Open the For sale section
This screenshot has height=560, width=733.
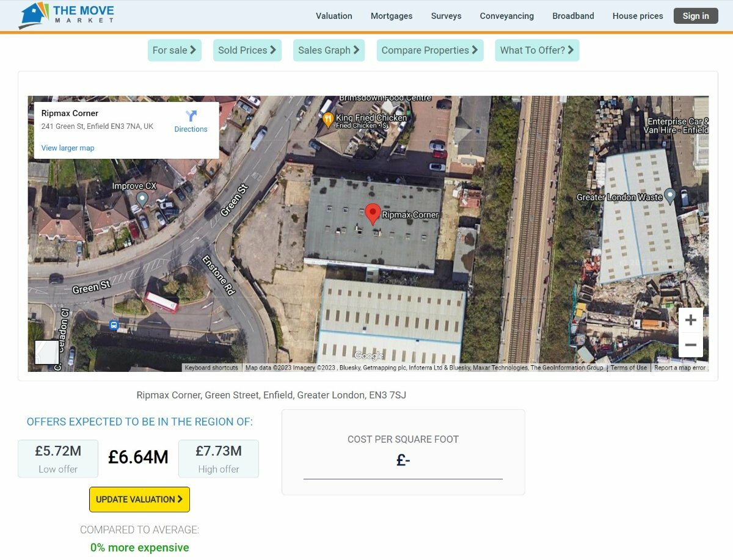point(174,50)
